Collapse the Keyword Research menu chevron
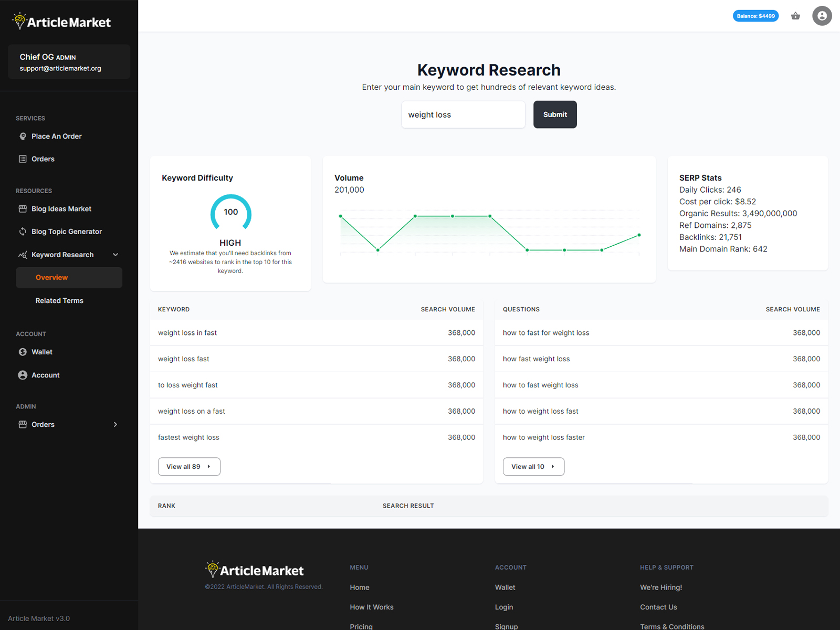 click(x=115, y=255)
